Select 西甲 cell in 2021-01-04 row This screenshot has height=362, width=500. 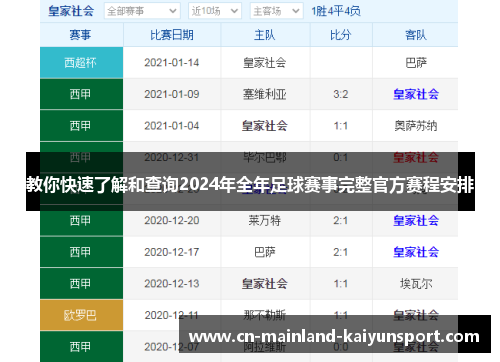tap(81, 126)
